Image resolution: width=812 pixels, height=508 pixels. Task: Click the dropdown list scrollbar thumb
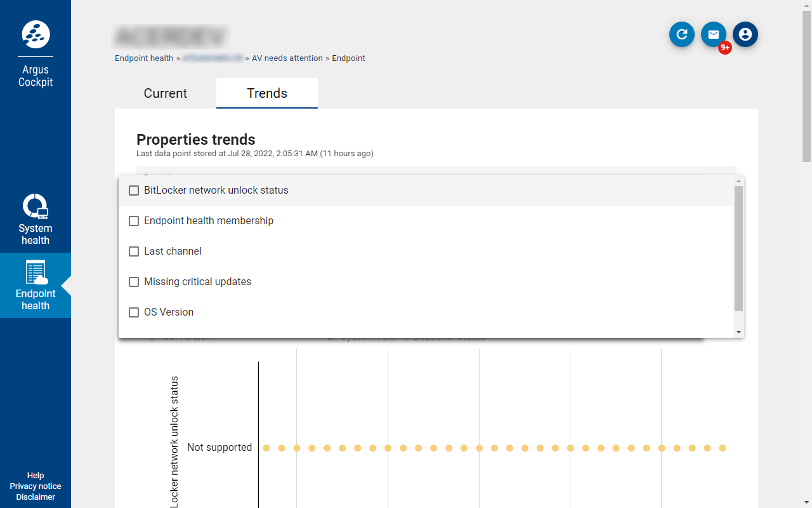738,249
